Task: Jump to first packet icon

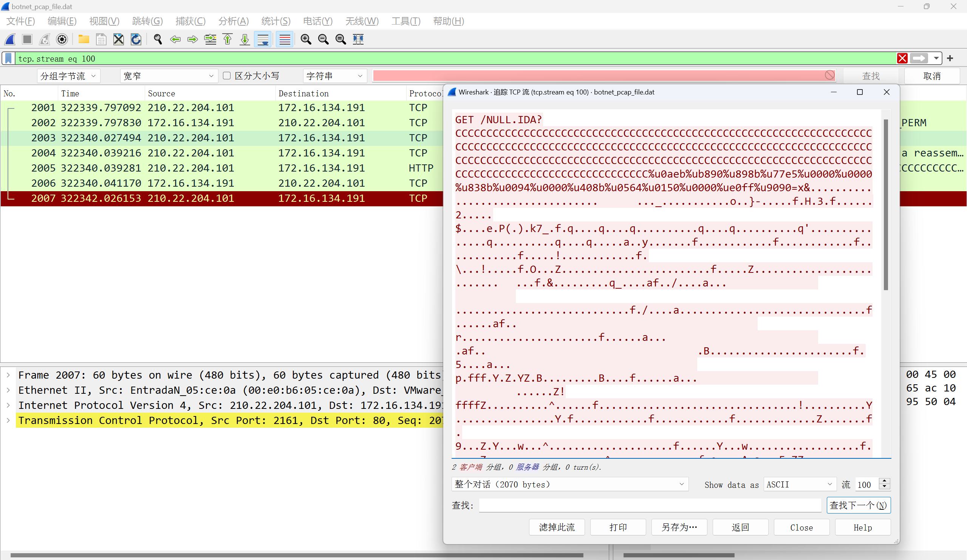Action: click(227, 39)
